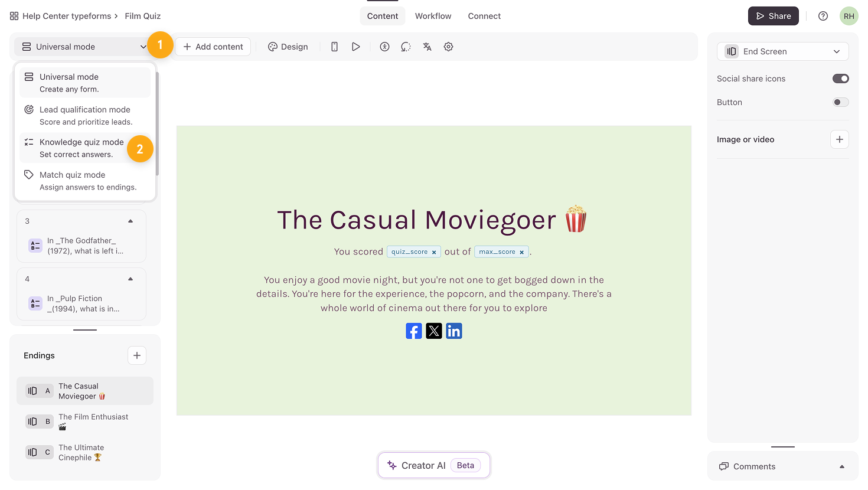This screenshot has height=490, width=868.
Task: Share result via Facebook icon
Action: pos(414,331)
